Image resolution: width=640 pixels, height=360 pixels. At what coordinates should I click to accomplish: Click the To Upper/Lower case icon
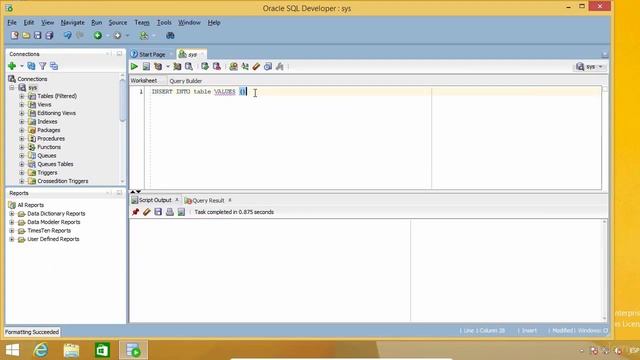pyautogui.click(x=245, y=67)
